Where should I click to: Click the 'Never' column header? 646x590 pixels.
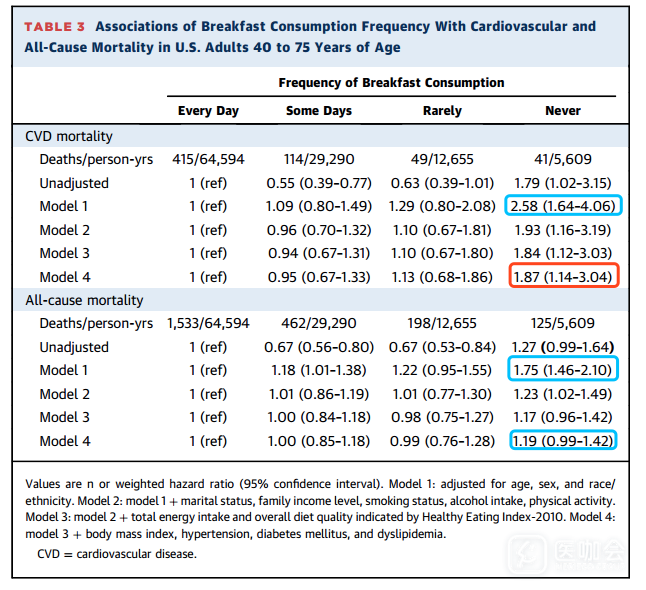(x=563, y=111)
